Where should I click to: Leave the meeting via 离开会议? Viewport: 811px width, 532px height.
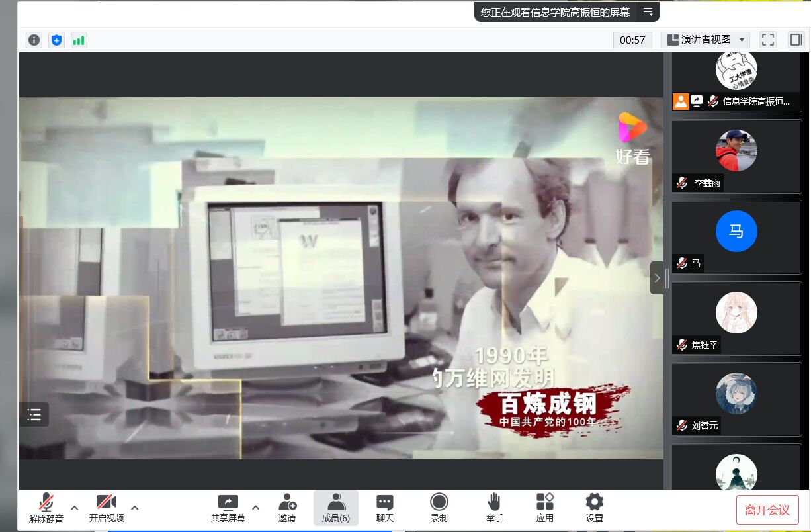pos(767,510)
